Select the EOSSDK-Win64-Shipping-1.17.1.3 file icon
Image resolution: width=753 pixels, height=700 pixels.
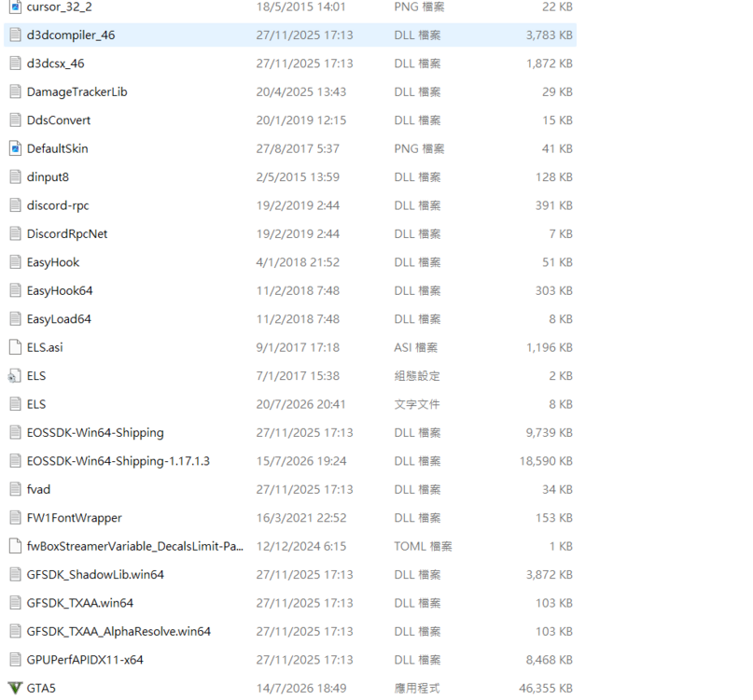[15, 461]
